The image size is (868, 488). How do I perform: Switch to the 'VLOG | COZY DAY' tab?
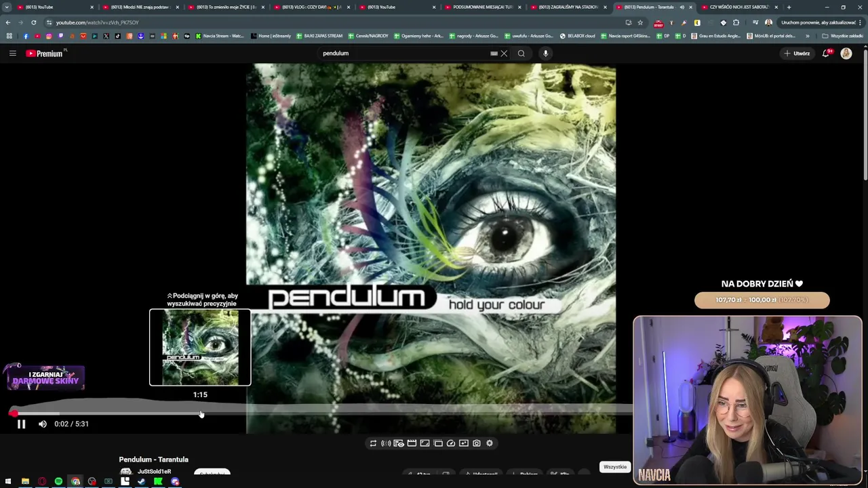(311, 7)
